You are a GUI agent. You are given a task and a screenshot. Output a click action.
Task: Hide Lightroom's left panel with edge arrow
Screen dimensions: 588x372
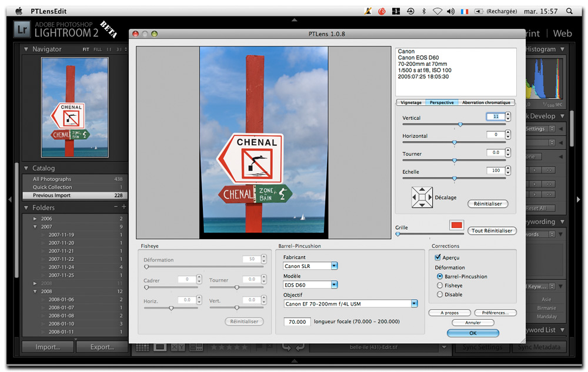tap(10, 199)
